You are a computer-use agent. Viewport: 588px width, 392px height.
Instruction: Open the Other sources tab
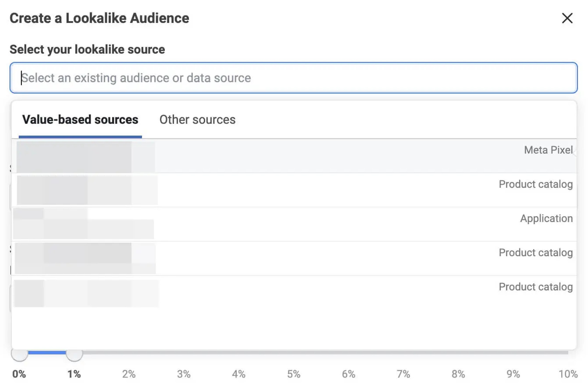197,120
